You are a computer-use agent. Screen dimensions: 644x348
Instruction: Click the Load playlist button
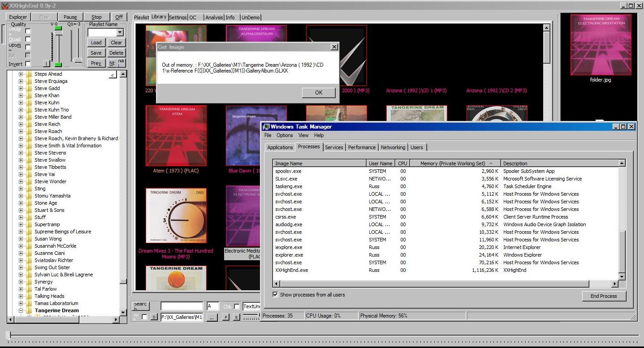[x=96, y=43]
